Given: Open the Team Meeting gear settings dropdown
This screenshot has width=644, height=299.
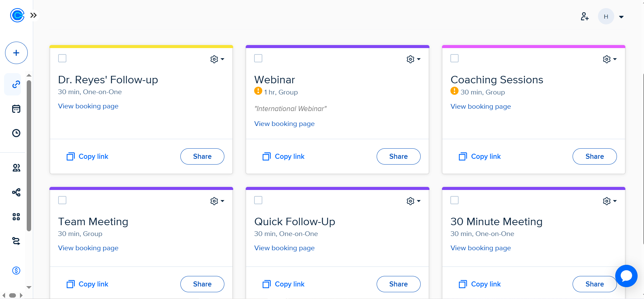Looking at the screenshot, I should pyautogui.click(x=217, y=201).
